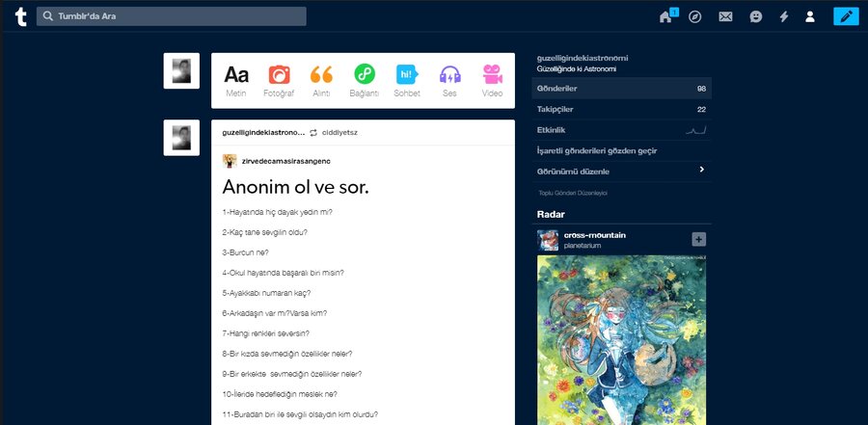The image size is (868, 425).
Task: Create a new Metin text post
Action: point(236,81)
